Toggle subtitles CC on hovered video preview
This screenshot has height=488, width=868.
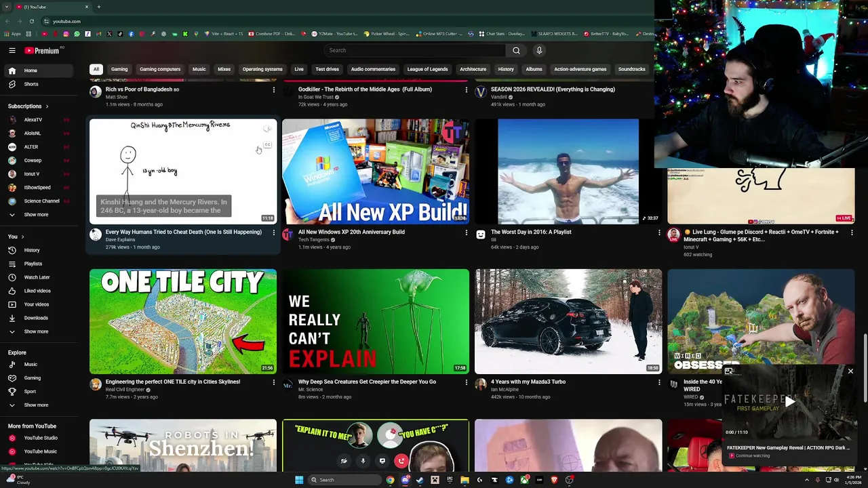click(267, 144)
